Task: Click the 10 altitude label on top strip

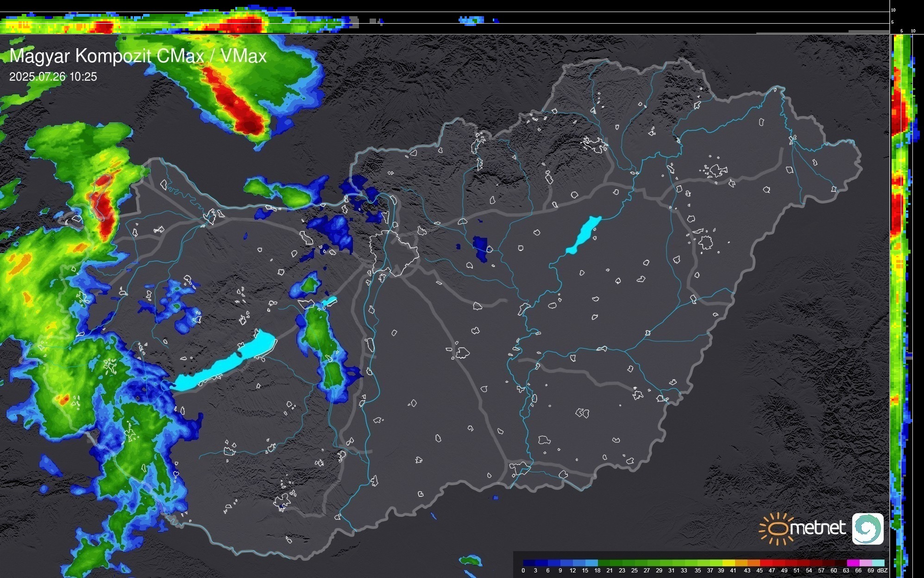Action: pyautogui.click(x=893, y=10)
